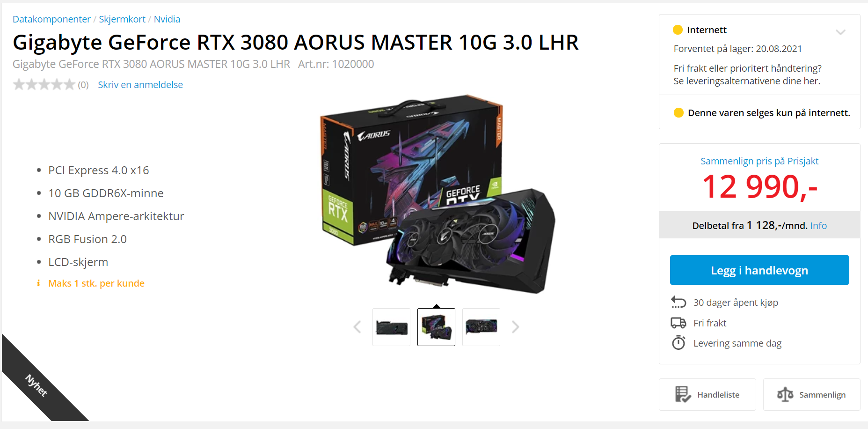Viewport: 868px width, 429px height.
Task: Select the third product thumbnail image
Action: [x=481, y=327]
